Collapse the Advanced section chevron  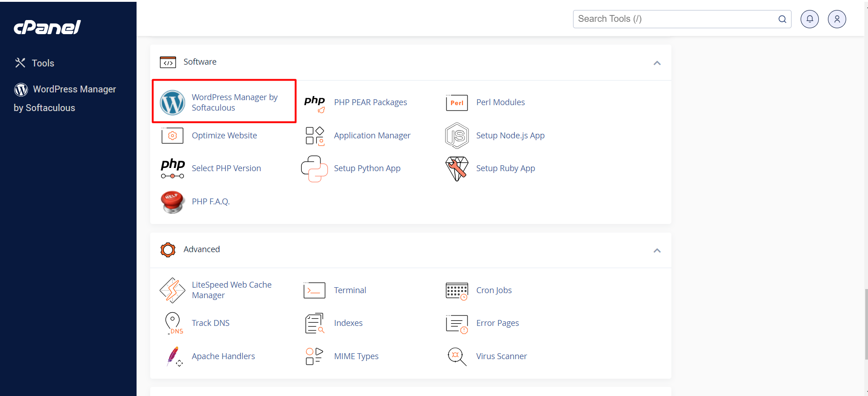657,250
